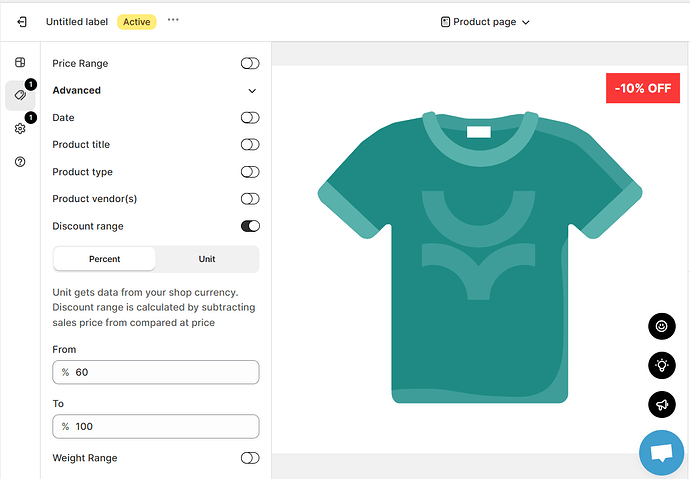Open the help question mark icon

(x=20, y=162)
